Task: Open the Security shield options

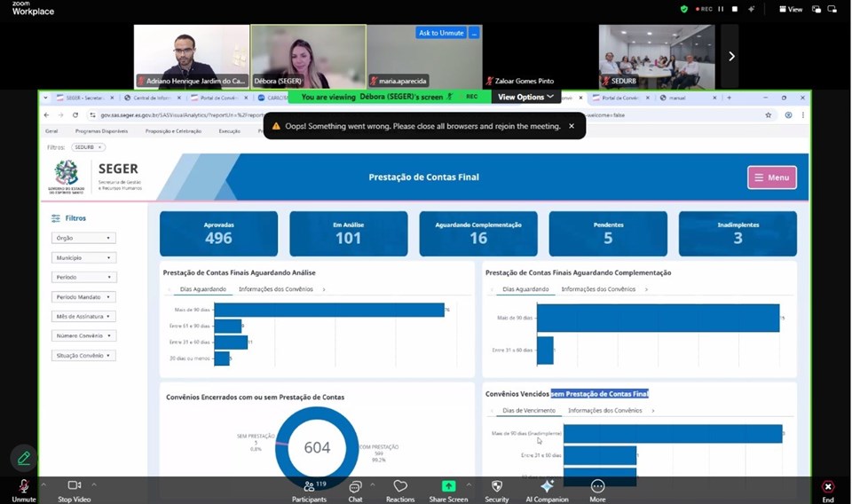Action: tap(497, 486)
